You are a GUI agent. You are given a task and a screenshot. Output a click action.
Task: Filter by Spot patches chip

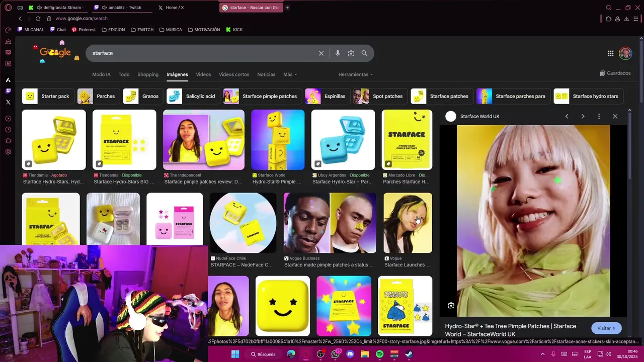pos(380,96)
